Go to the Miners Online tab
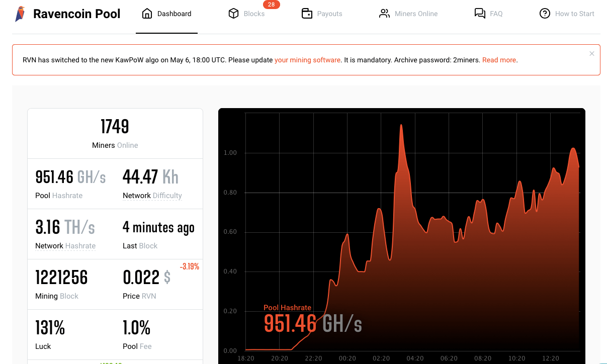 tap(416, 14)
